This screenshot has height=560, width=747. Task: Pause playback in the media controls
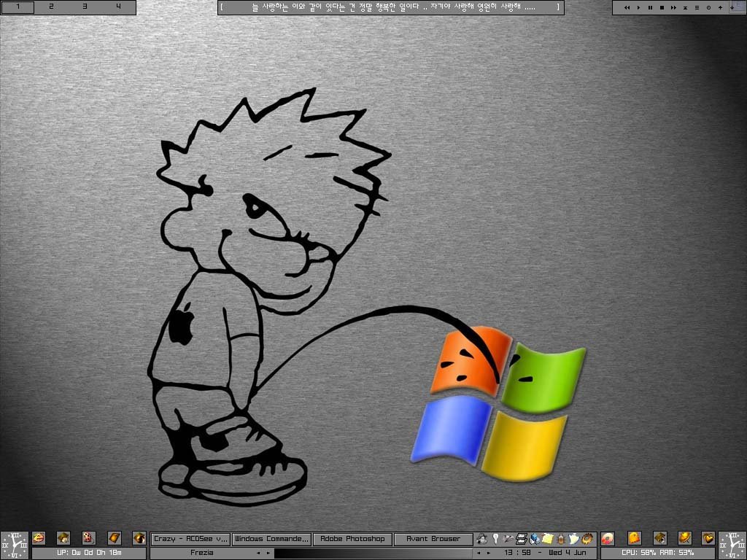click(x=650, y=7)
